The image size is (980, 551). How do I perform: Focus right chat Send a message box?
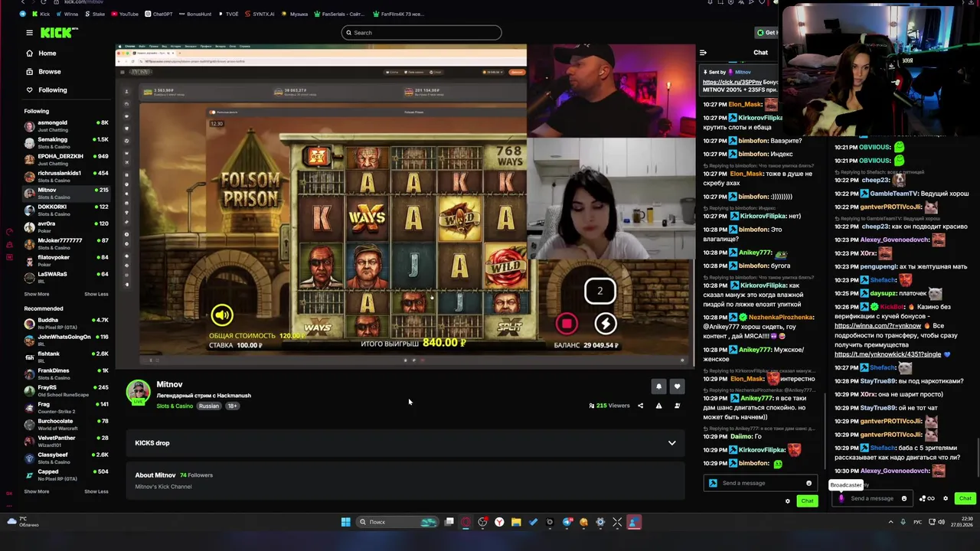click(872, 498)
